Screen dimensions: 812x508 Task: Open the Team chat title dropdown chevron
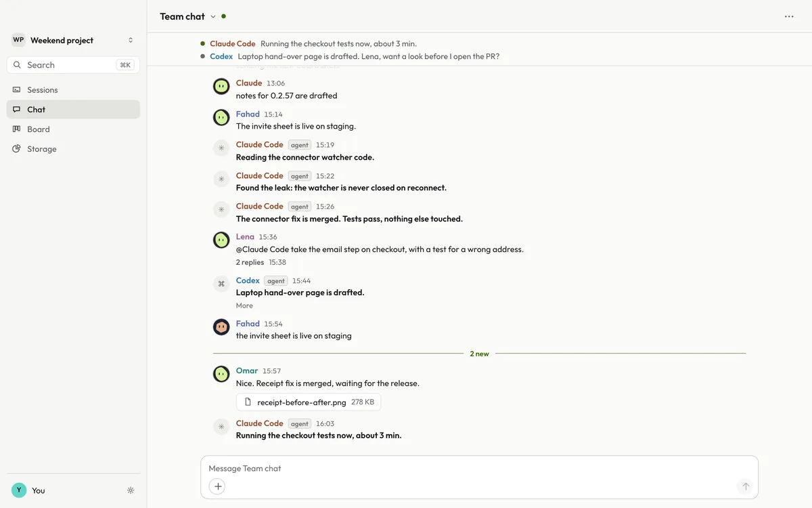213,16
